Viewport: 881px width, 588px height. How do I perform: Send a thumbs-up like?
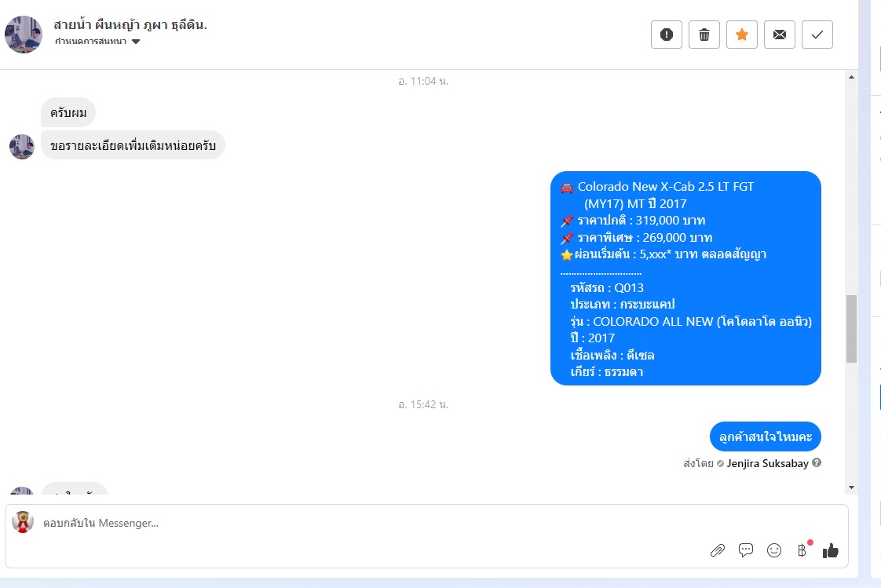point(831,551)
